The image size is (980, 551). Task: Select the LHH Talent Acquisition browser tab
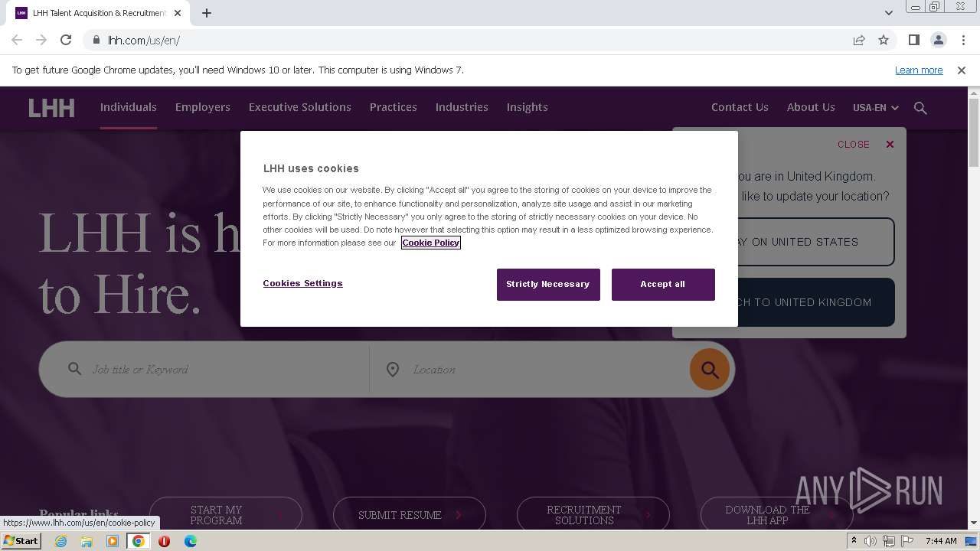[x=100, y=13]
